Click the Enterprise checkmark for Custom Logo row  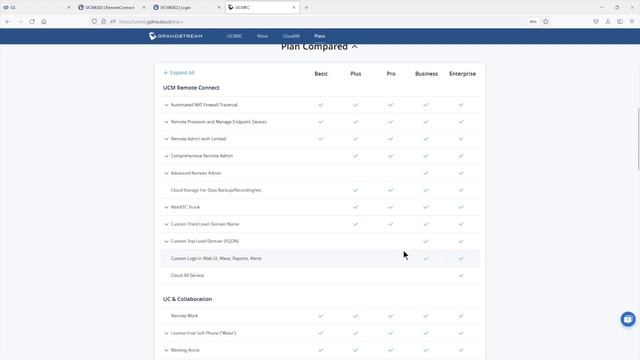pos(461,258)
